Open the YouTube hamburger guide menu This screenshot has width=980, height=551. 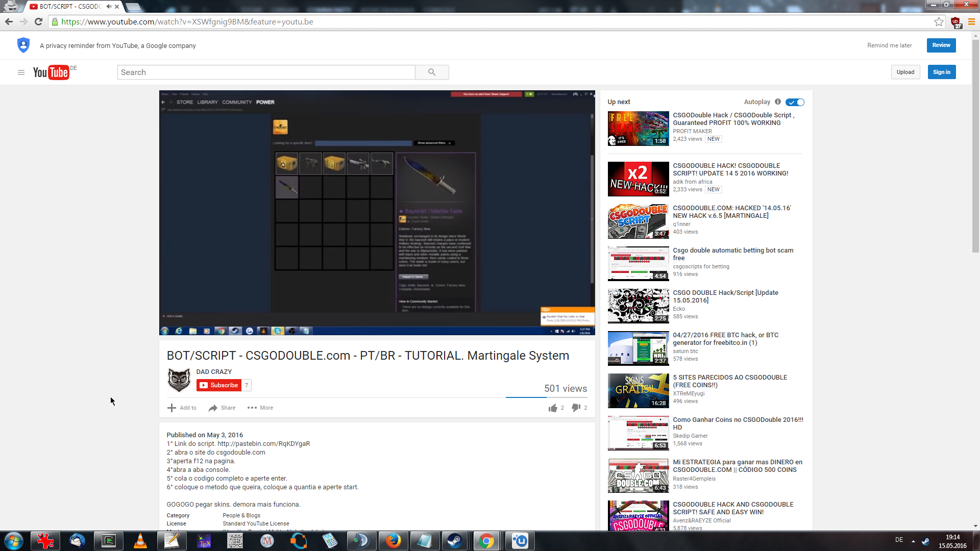[21, 72]
